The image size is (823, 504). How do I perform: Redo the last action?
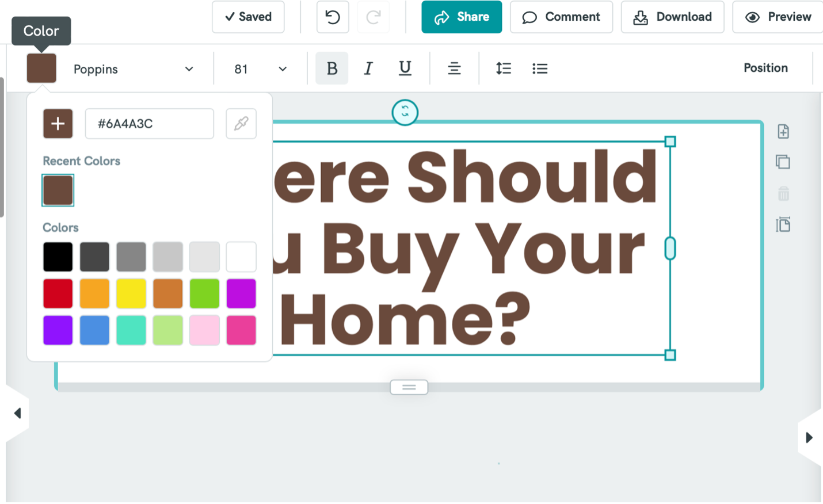coord(373,17)
